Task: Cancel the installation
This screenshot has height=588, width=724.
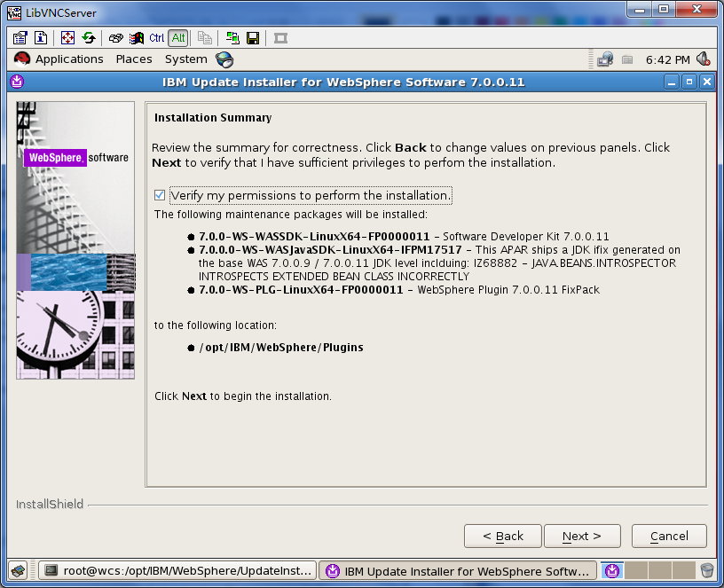Action: pos(669,536)
